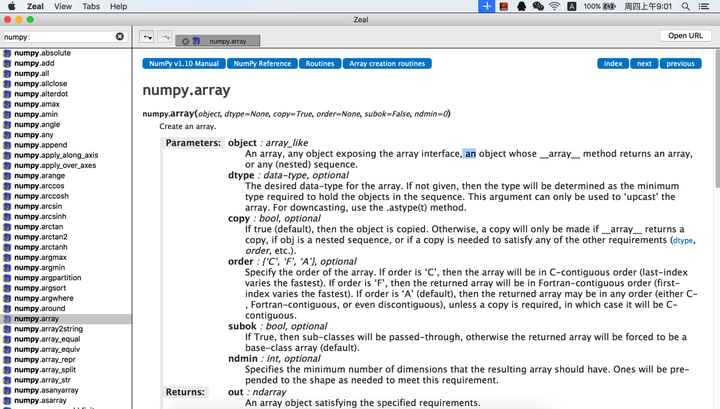Go to the previous page link
This screenshot has width=720, height=409.
(681, 63)
